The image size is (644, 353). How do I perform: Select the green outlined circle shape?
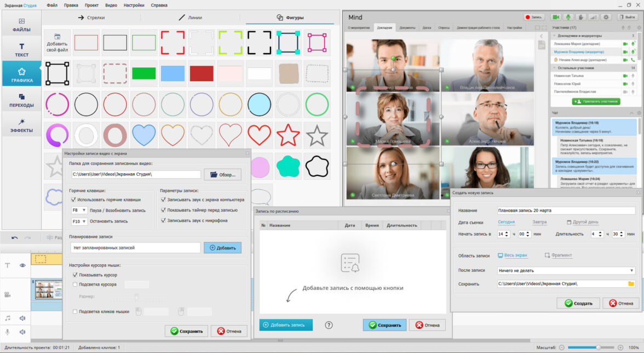point(317,104)
